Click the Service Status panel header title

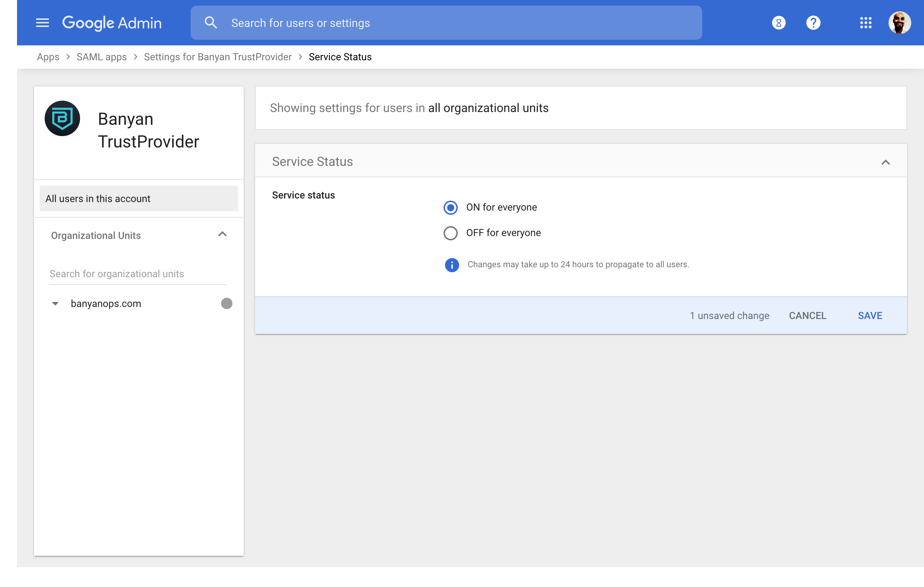(x=312, y=162)
